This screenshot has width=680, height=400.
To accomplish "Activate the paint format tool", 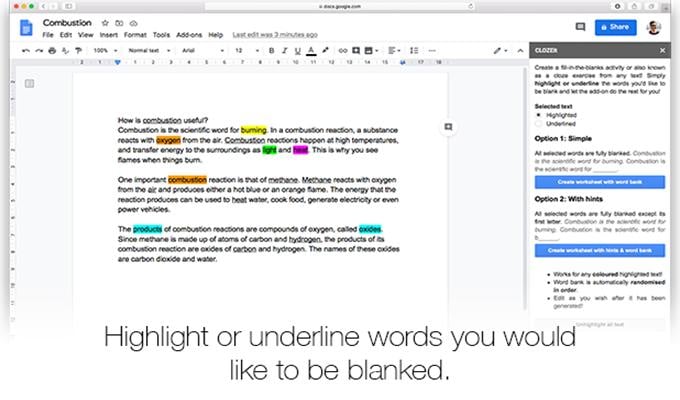I will 78,51.
